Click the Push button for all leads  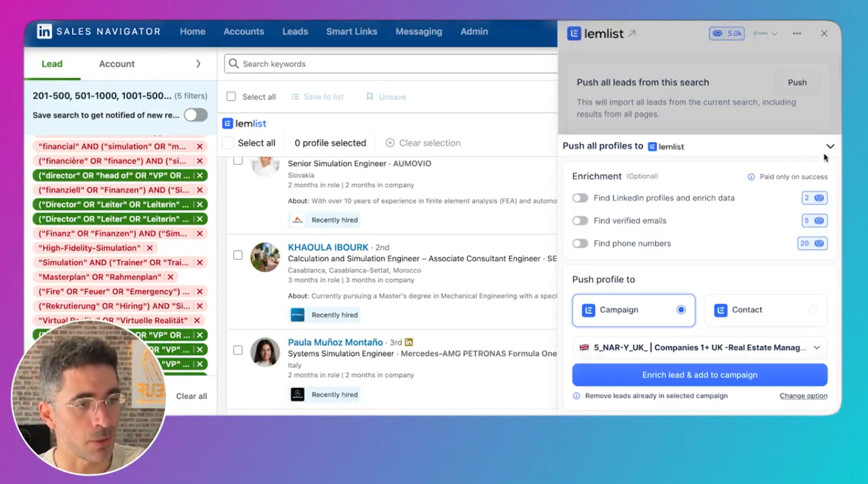pos(797,83)
